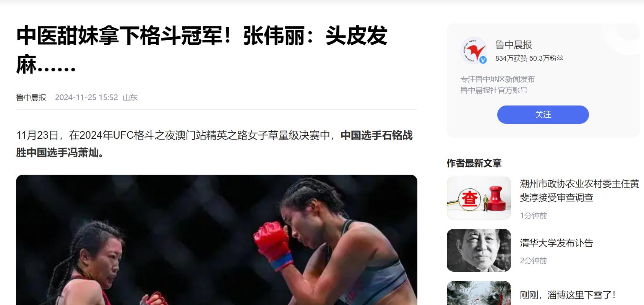This screenshot has width=644, height=305.
Task: Open the 淄博这里下雪了 snow thumbnail
Action: tap(479, 293)
